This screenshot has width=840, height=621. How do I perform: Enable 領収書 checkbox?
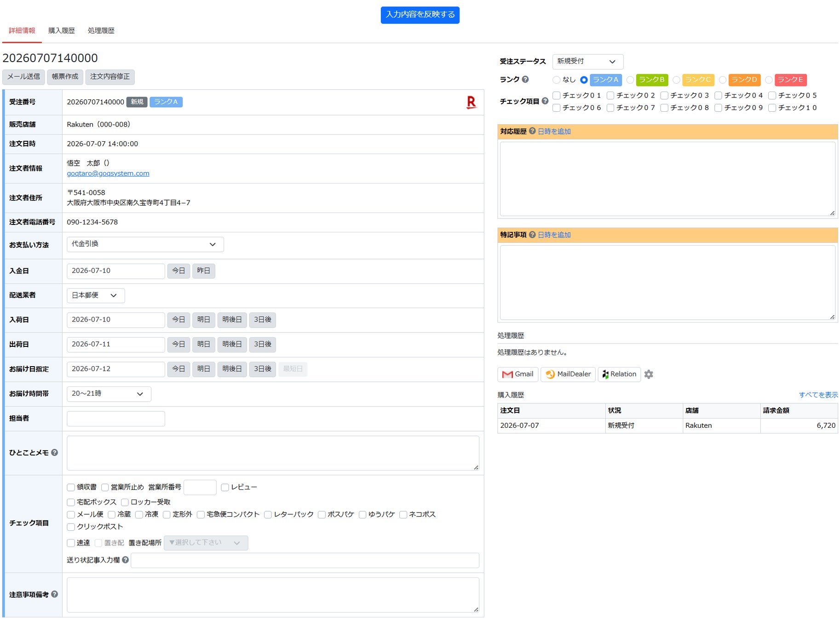71,488
